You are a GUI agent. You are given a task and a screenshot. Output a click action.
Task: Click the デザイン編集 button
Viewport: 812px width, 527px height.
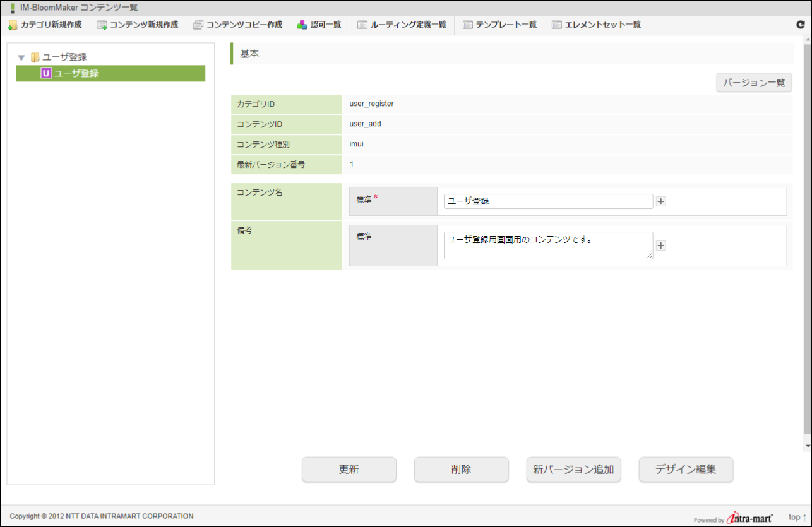click(686, 470)
